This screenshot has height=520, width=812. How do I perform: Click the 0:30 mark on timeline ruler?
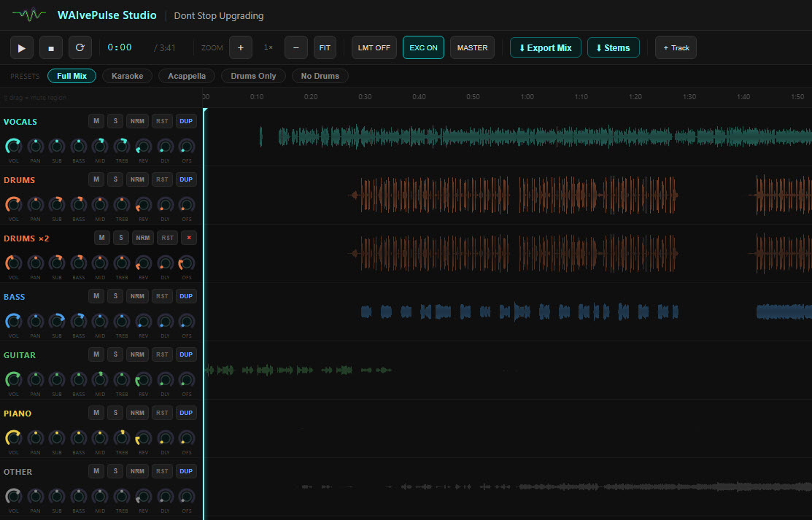pyautogui.click(x=365, y=97)
